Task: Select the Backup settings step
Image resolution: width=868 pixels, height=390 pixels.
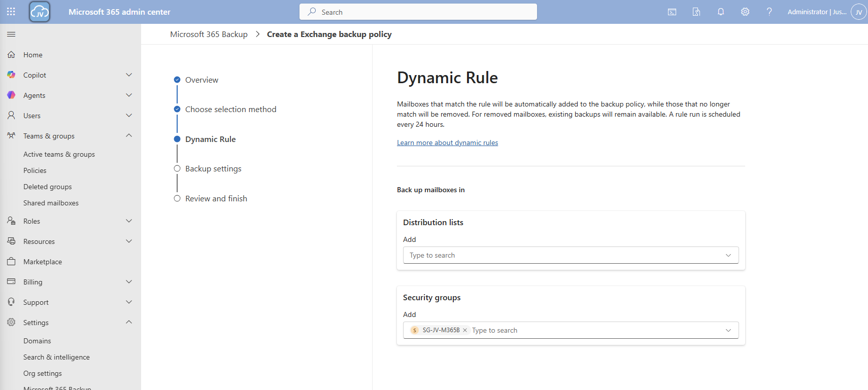Action: (x=213, y=169)
